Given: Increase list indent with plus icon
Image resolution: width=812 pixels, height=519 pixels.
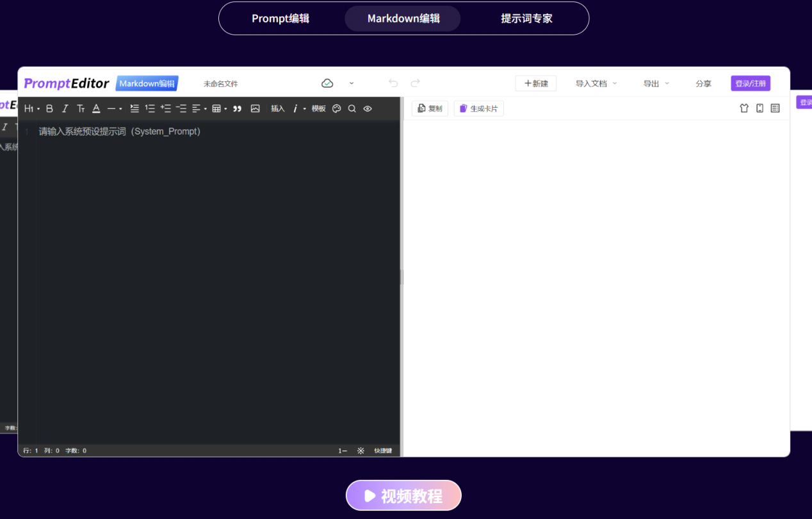Looking at the screenshot, I should pyautogui.click(x=166, y=109).
